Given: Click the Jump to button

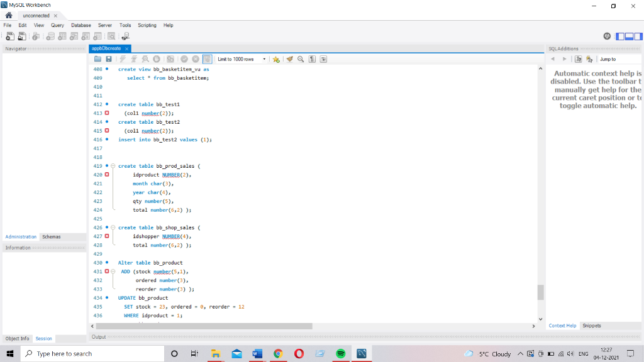Looking at the screenshot, I should click(610, 58).
